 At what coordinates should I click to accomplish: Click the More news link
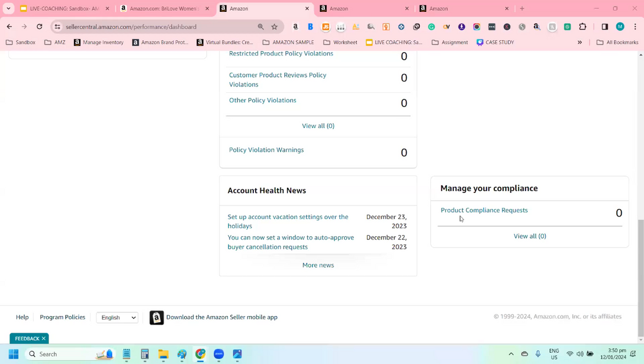pyautogui.click(x=318, y=265)
